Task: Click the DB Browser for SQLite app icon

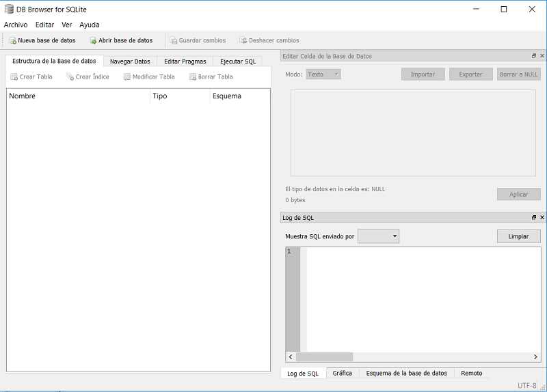Action: click(9, 9)
